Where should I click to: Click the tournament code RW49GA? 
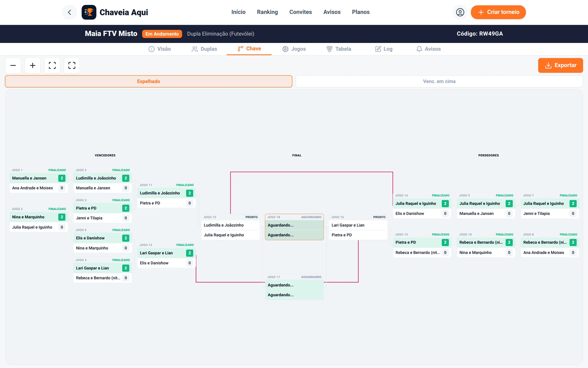[480, 34]
